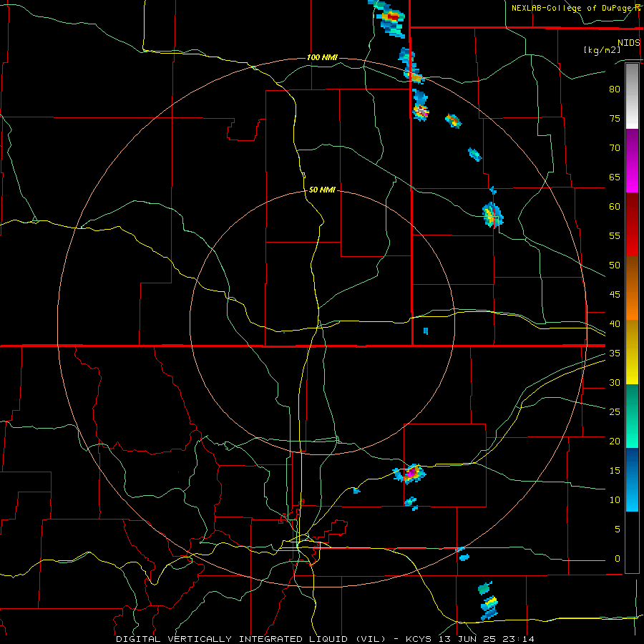Click the storm cell with the magenta core
Image resolution: width=644 pixels, height=644 pixels.
pyautogui.click(x=411, y=474)
